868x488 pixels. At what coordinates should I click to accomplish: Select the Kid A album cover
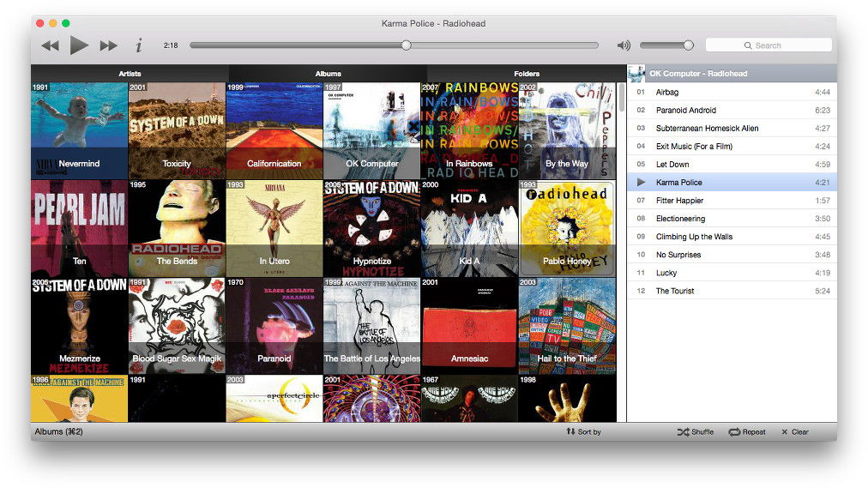pyautogui.click(x=469, y=228)
